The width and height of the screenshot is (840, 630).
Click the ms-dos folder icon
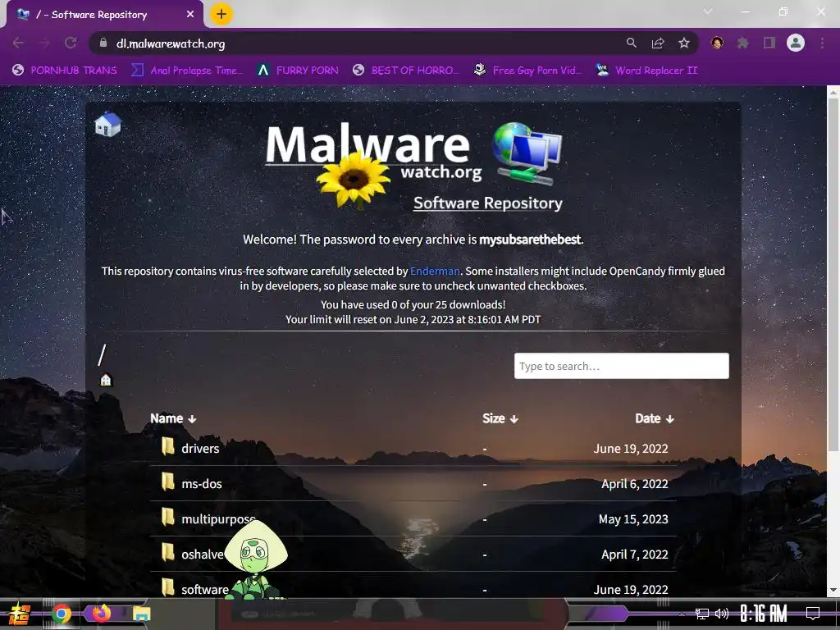point(168,481)
